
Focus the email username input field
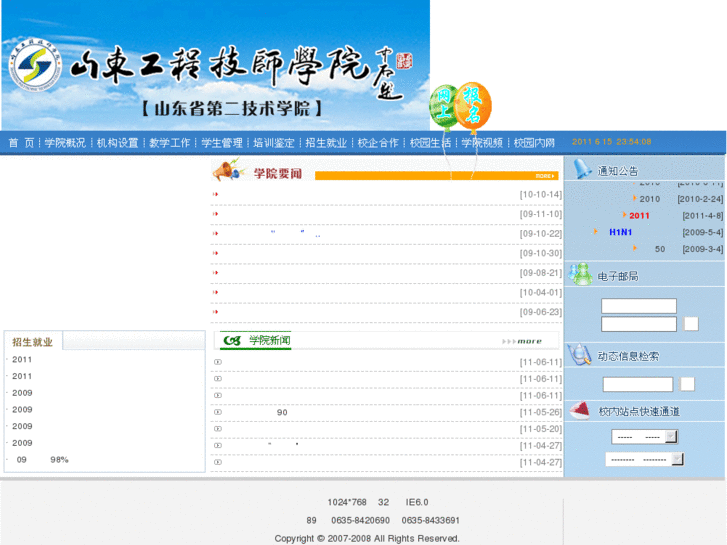(x=639, y=306)
